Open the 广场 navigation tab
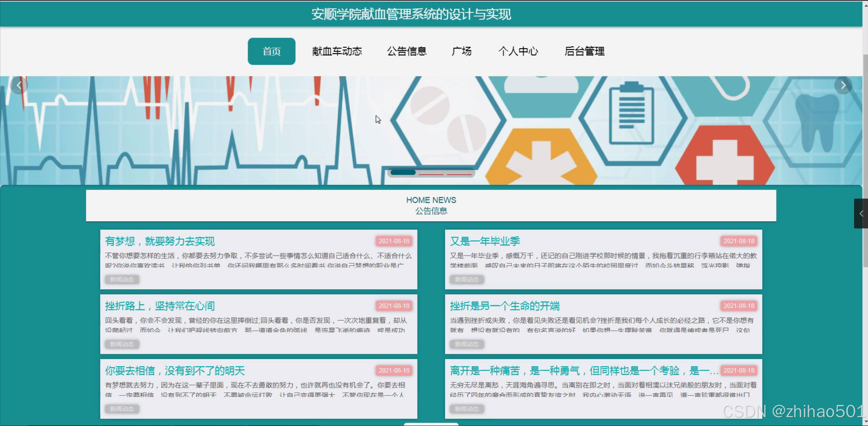The width and height of the screenshot is (868, 426). (x=462, y=51)
